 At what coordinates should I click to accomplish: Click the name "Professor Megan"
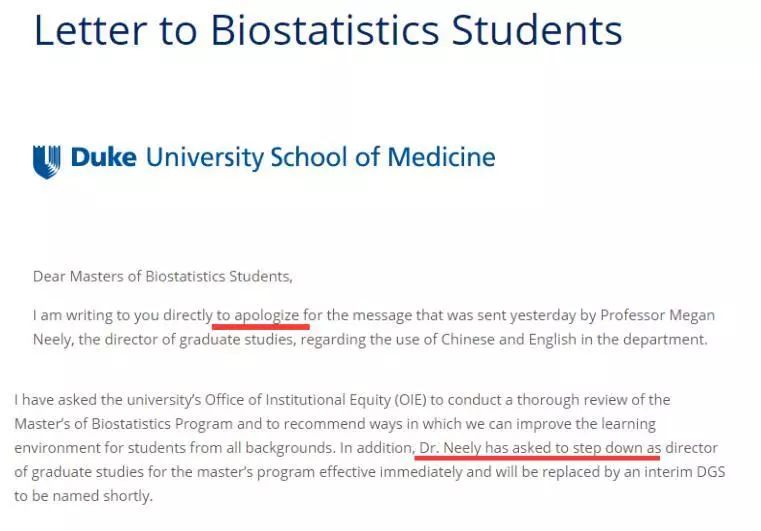click(x=658, y=315)
